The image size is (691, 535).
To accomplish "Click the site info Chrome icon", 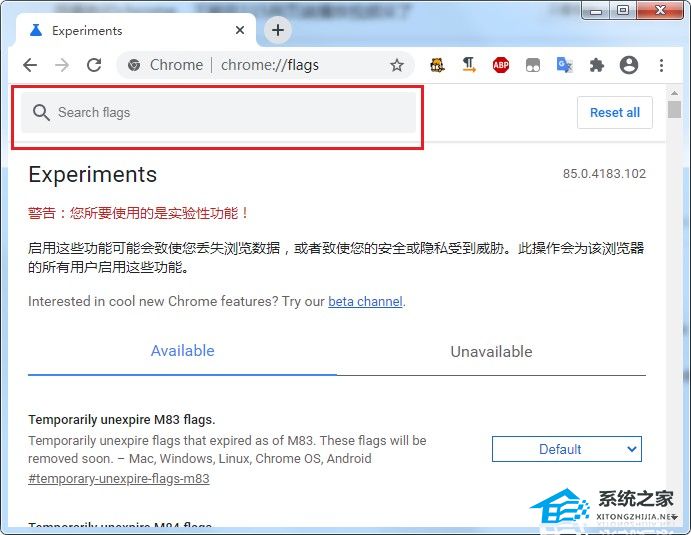I will click(134, 65).
